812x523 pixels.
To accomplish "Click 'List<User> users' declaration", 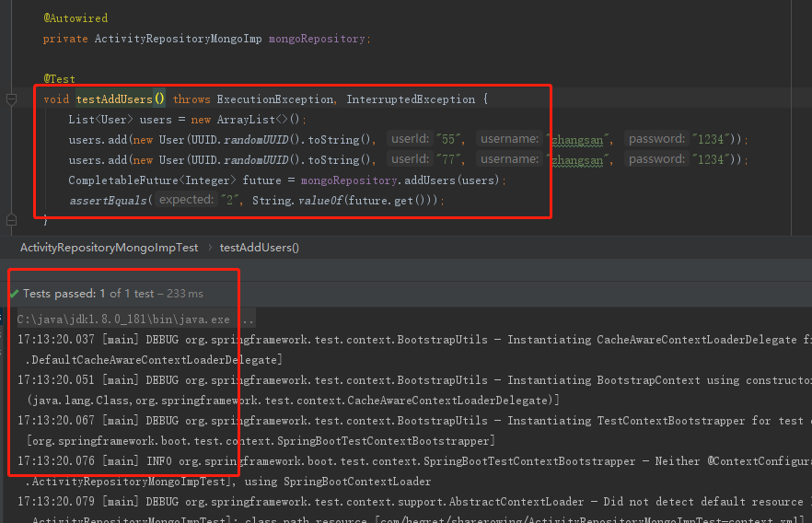I will tap(120, 120).
